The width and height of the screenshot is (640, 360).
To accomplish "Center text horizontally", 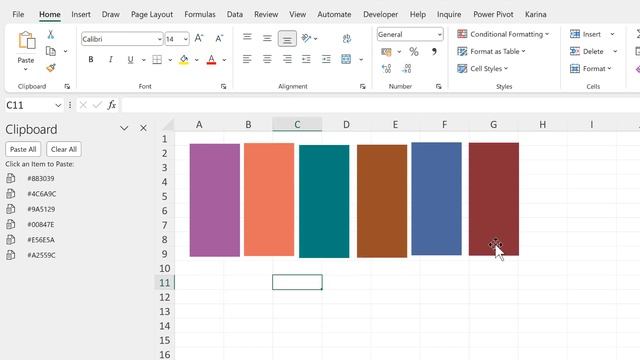I will 267,59.
